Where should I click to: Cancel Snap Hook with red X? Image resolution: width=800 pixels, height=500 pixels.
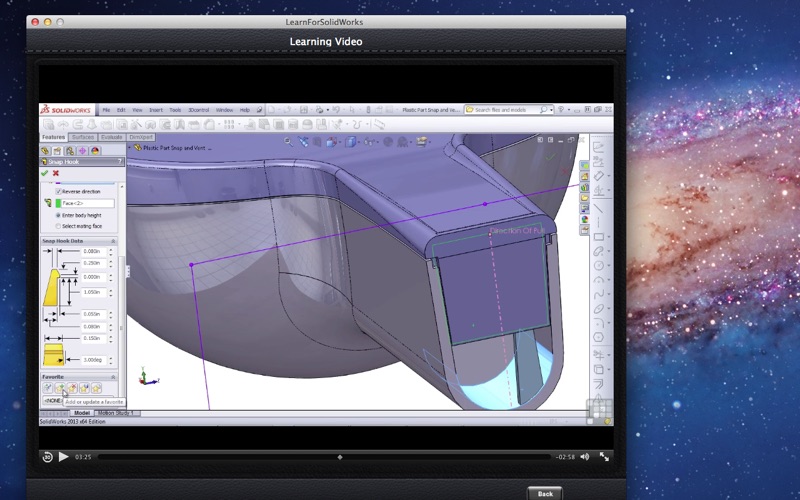click(56, 173)
